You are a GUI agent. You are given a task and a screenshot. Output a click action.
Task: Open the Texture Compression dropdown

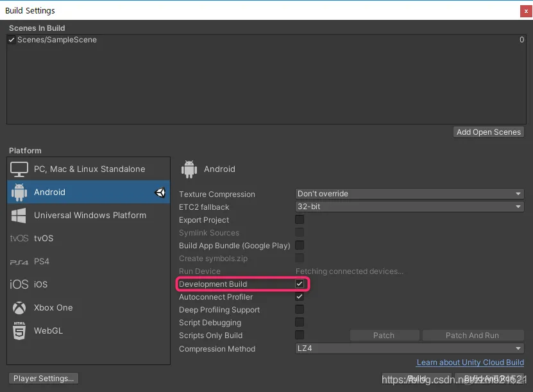tap(410, 194)
